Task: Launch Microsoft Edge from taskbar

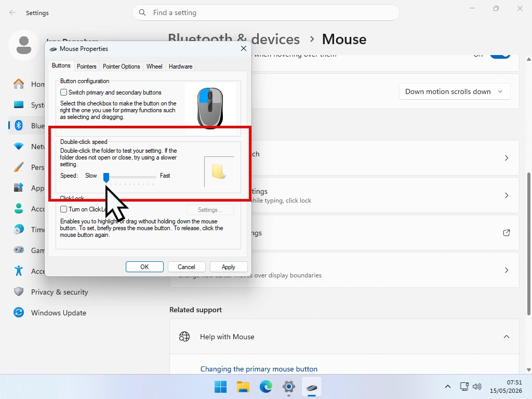Action: tap(265, 387)
